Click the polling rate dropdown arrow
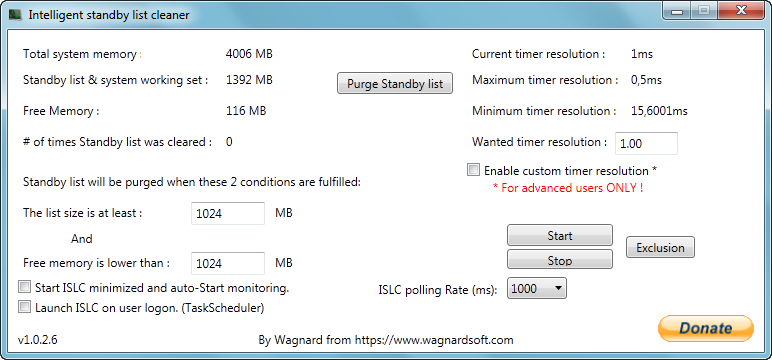Viewport: 772px width, 360px height. [x=558, y=289]
